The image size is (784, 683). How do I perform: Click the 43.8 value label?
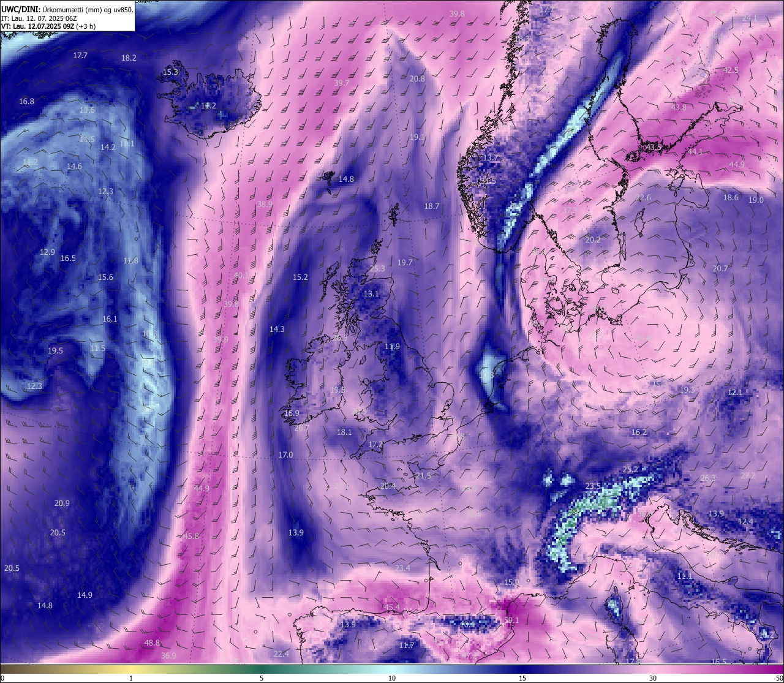(x=679, y=107)
